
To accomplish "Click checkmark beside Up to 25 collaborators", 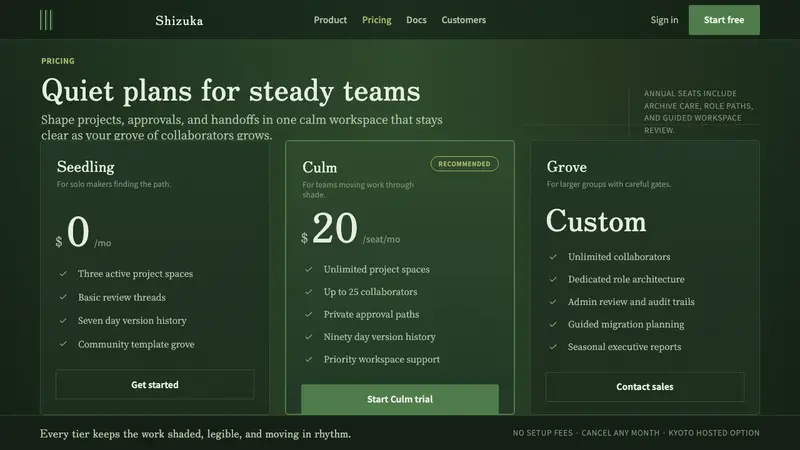I will [x=309, y=292].
